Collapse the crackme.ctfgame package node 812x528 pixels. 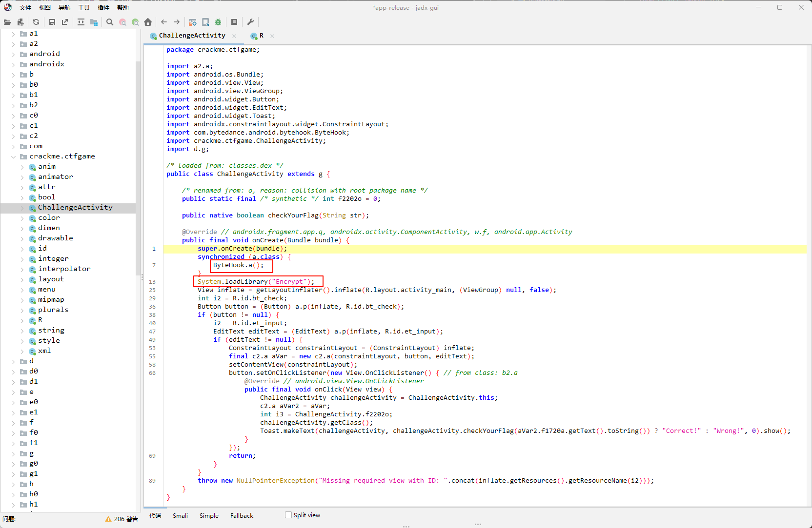tap(13, 156)
